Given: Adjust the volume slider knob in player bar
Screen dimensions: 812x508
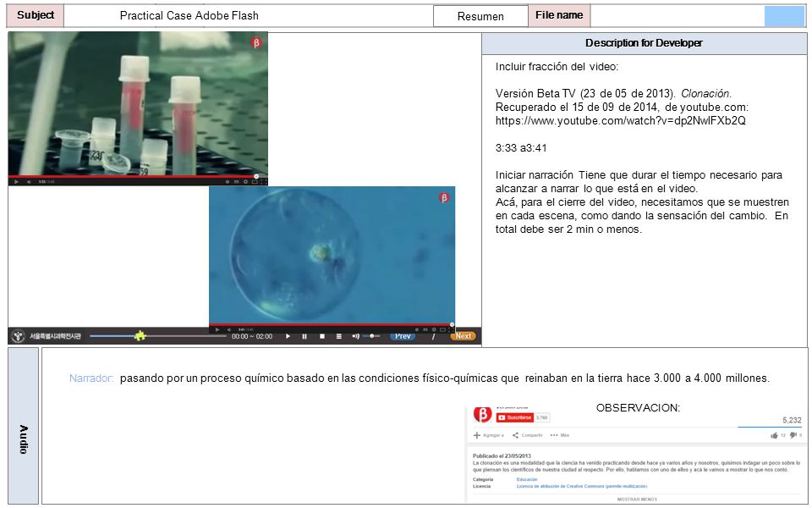Looking at the screenshot, I should [372, 336].
